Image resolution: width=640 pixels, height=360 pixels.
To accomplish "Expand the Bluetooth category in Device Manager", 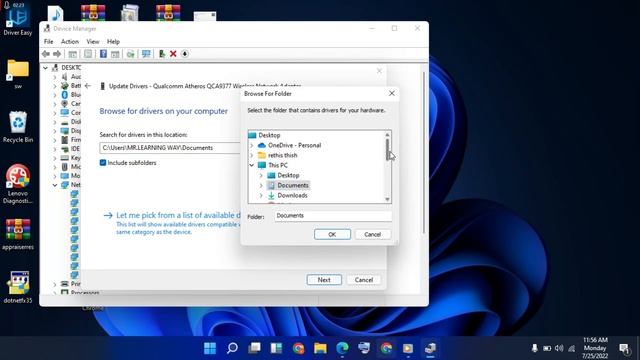I will [x=55, y=95].
